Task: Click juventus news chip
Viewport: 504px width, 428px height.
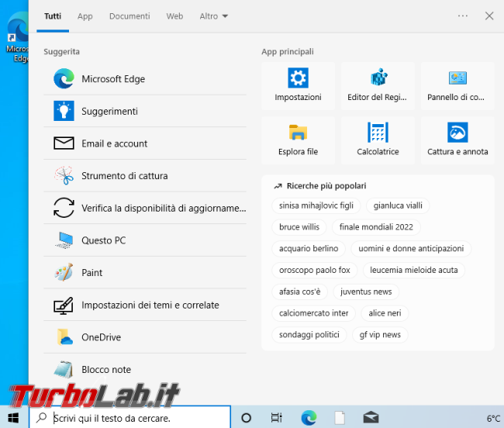Action: 366,292
